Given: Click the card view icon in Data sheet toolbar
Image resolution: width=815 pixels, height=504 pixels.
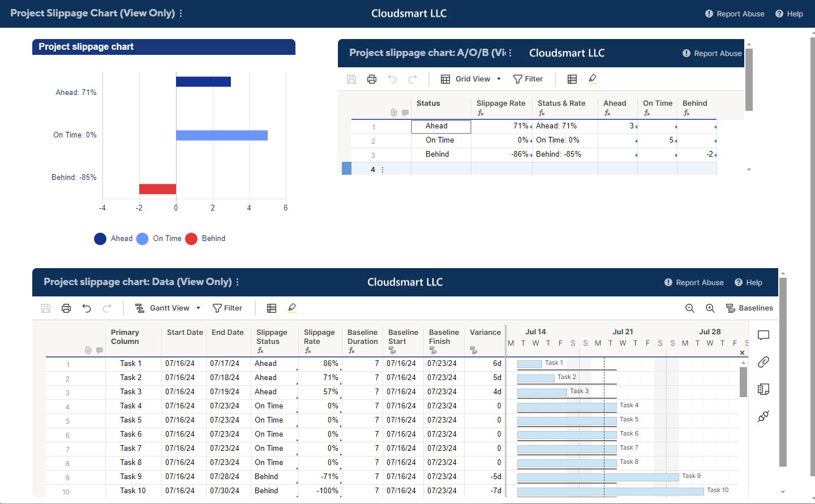Looking at the screenshot, I should point(272,308).
